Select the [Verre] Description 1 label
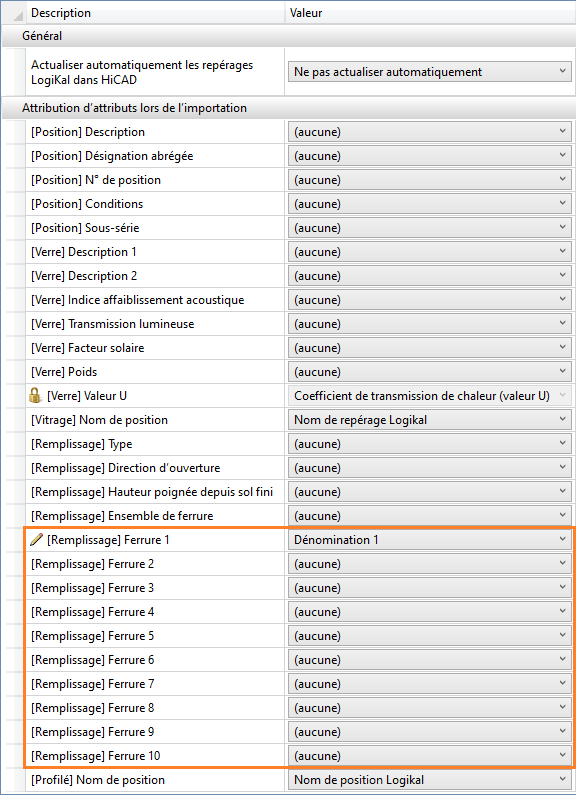Viewport: 576px width, 795px height. 84,252
